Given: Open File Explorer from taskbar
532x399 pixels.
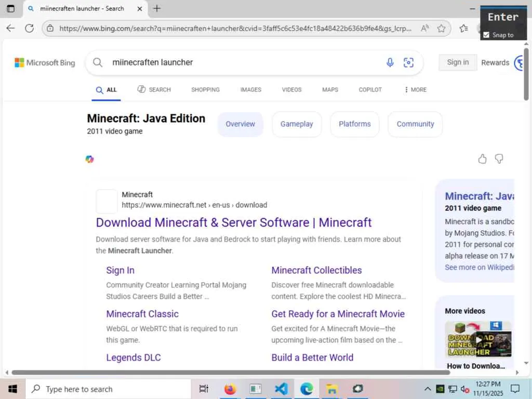Looking at the screenshot, I should pos(332,389).
